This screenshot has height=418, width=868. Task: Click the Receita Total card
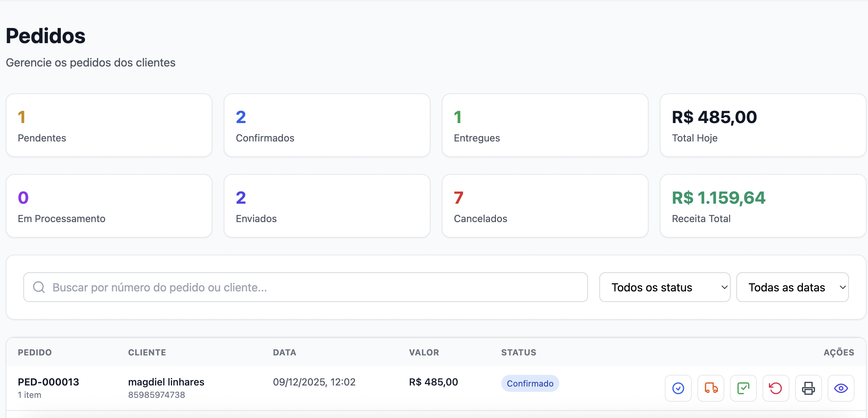tap(763, 206)
